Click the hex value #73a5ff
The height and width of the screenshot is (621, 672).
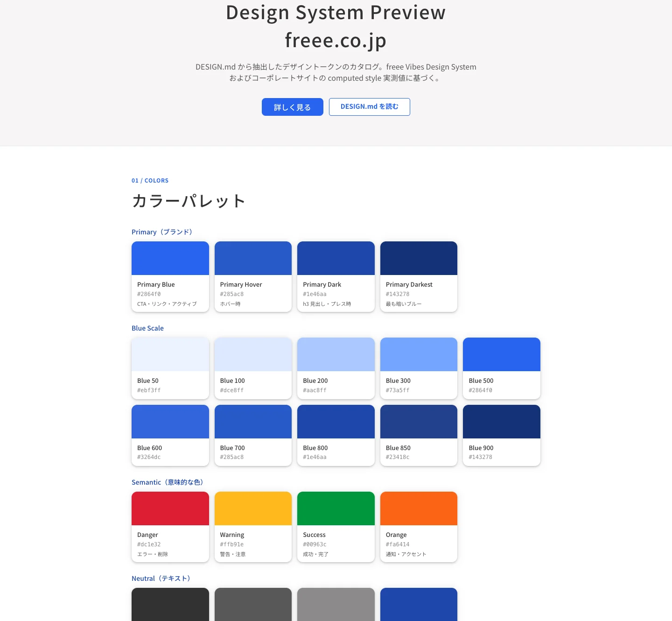coord(398,390)
